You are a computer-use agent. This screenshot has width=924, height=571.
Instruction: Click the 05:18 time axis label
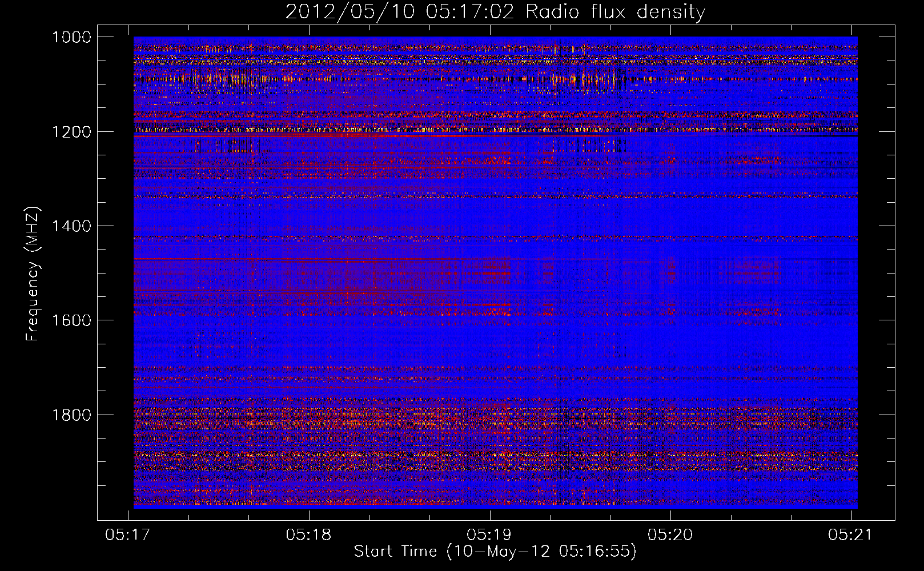pyautogui.click(x=308, y=534)
